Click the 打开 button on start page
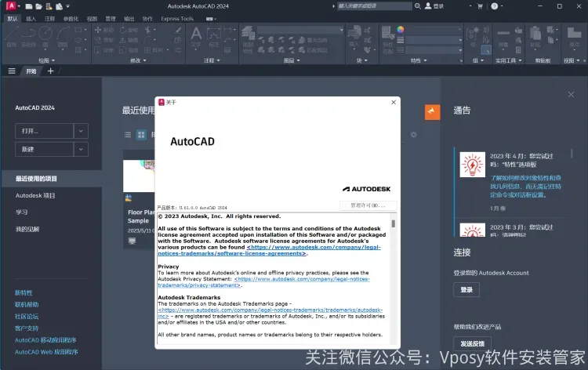 44,131
